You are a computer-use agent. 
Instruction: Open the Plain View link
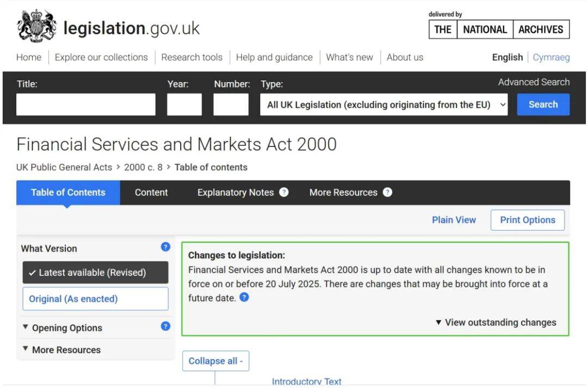(x=454, y=220)
